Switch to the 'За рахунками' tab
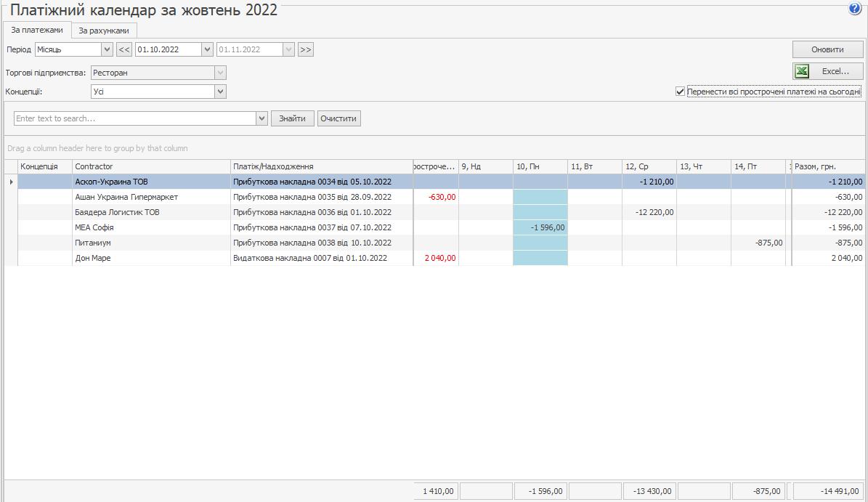This screenshot has height=502, width=868. click(104, 31)
